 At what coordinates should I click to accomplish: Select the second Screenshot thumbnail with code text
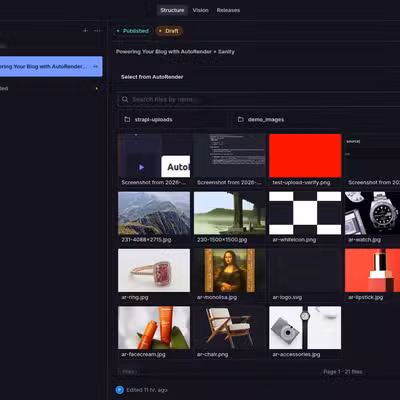(230, 155)
